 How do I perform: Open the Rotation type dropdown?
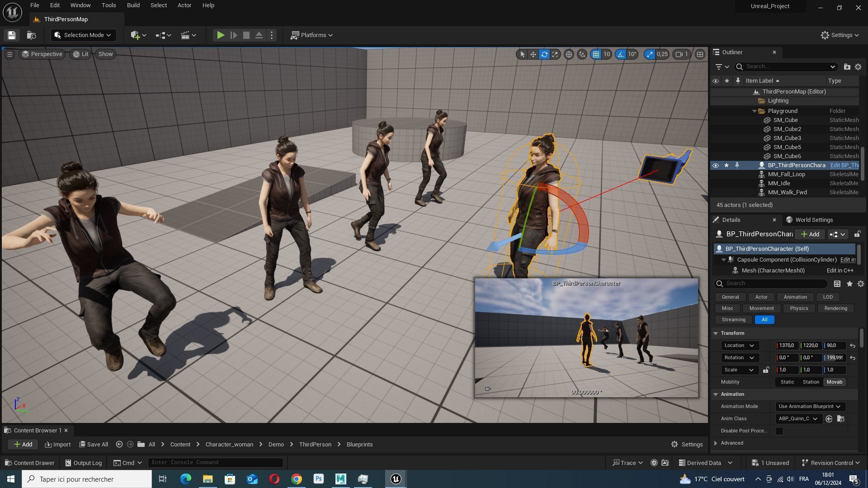point(740,358)
